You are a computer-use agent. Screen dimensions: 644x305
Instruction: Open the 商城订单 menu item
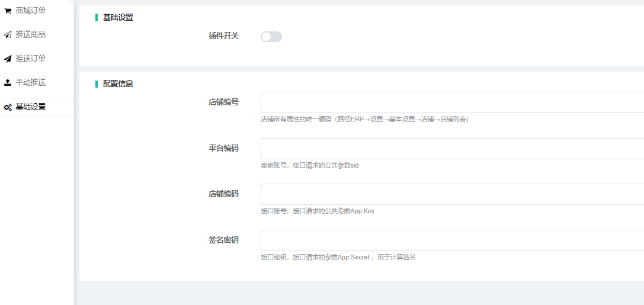30,11
